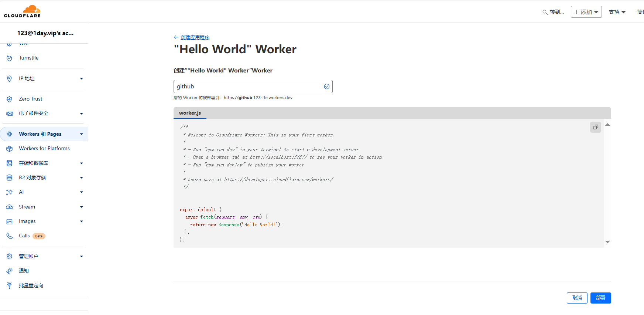Click the R2 对象存储 bucket icon
Screen dimensions: 644x315
pyautogui.click(x=10, y=178)
